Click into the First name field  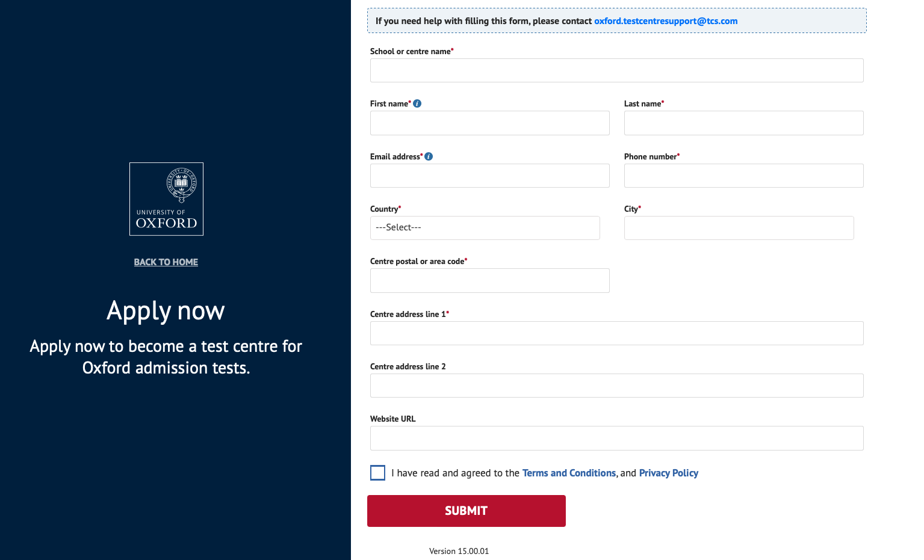489,123
